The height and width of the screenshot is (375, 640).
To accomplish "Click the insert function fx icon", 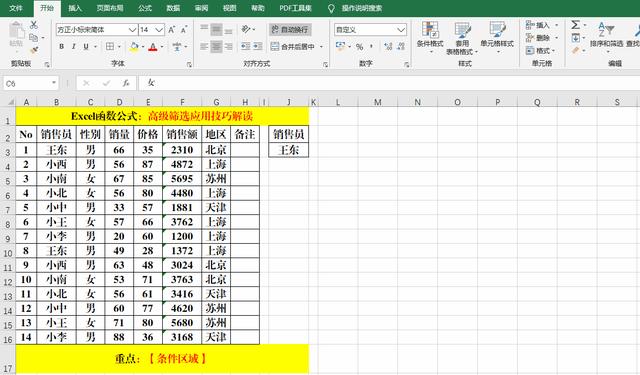I will (x=126, y=83).
